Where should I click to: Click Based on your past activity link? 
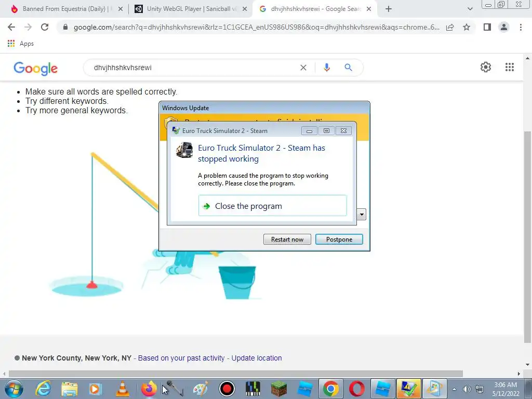[181, 358]
